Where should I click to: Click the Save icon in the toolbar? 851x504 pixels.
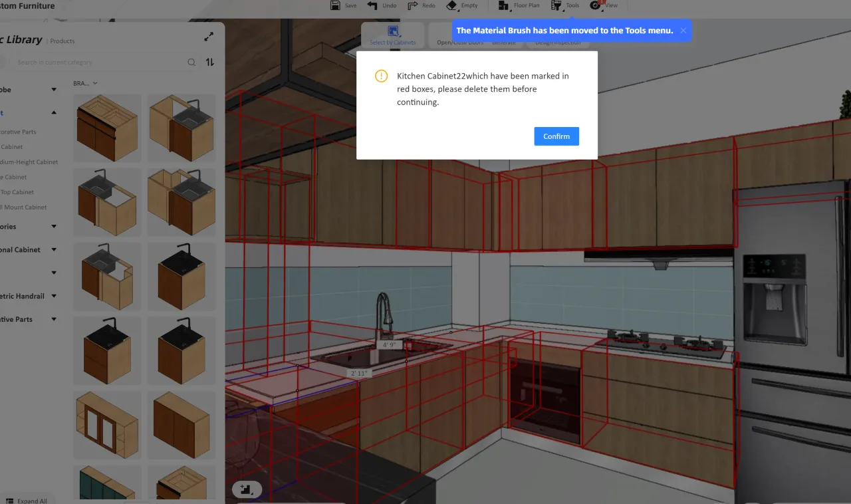pos(335,5)
